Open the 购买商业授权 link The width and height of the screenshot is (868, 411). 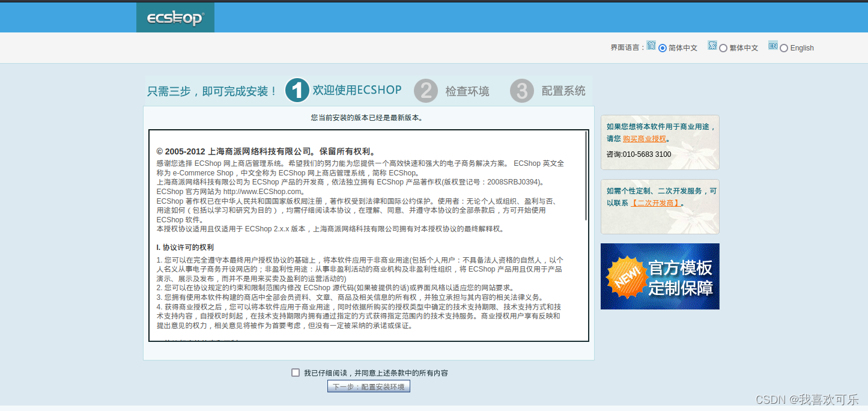[646, 138]
